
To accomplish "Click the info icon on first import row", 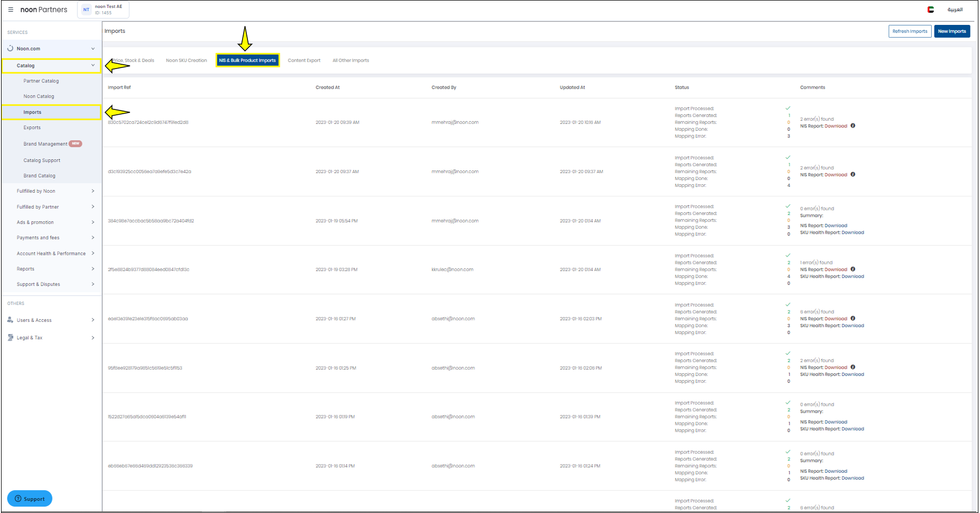I will 853,126.
